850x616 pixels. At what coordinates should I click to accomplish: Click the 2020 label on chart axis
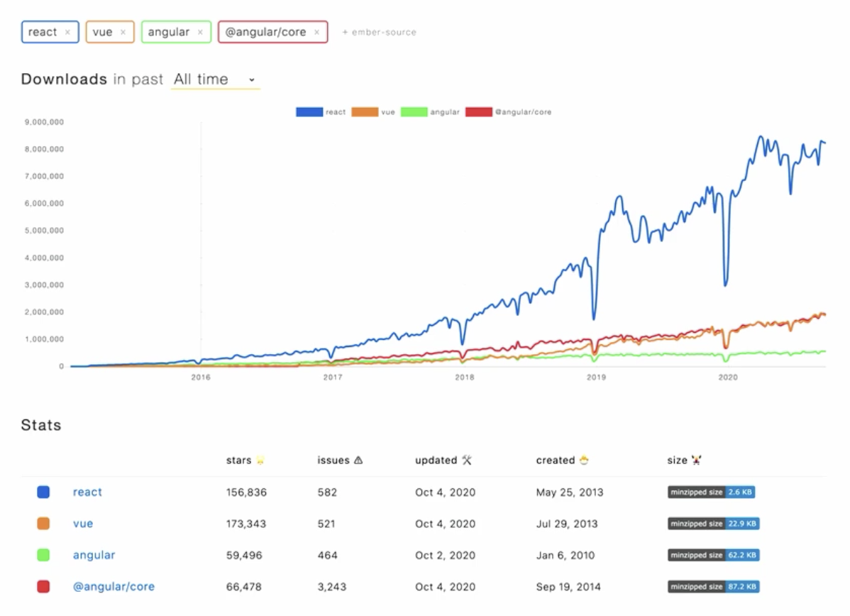pos(728,378)
